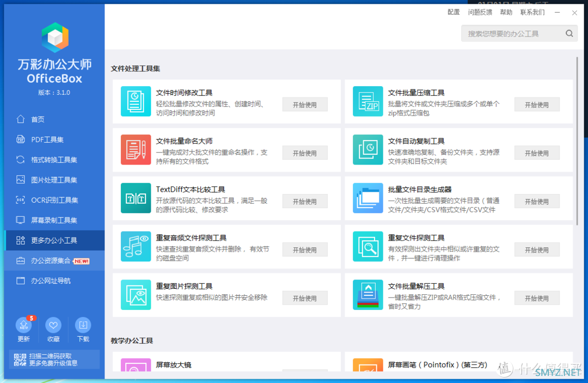Open the 问题反馈 link

(480, 13)
